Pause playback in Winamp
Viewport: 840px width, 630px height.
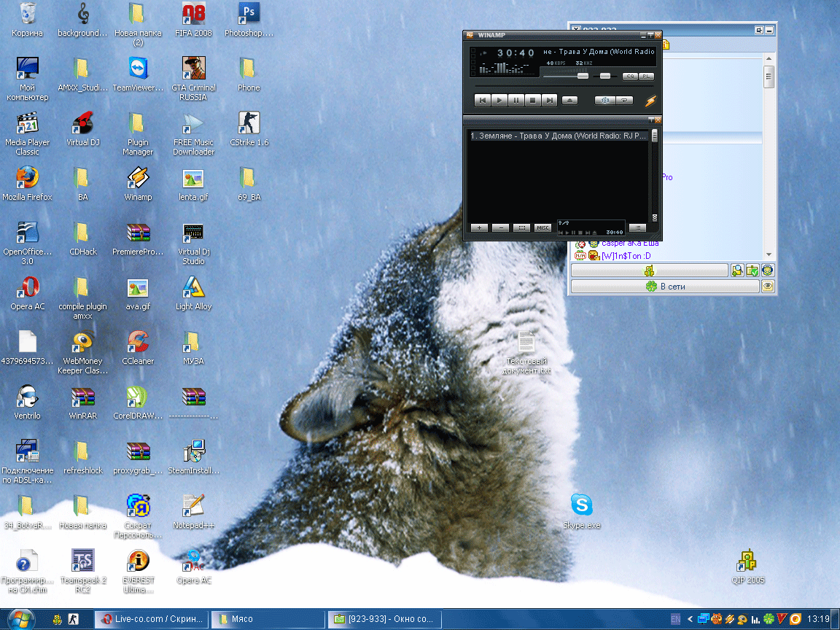tap(516, 101)
